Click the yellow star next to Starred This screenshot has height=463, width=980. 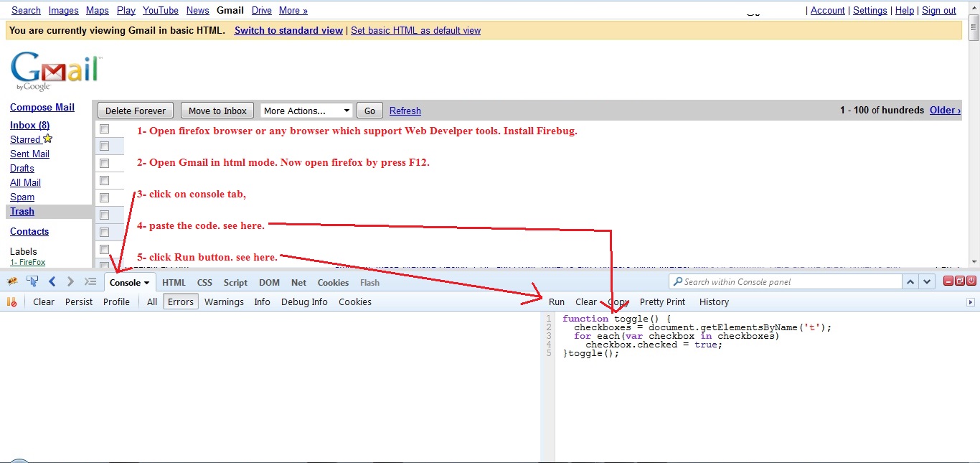click(48, 139)
